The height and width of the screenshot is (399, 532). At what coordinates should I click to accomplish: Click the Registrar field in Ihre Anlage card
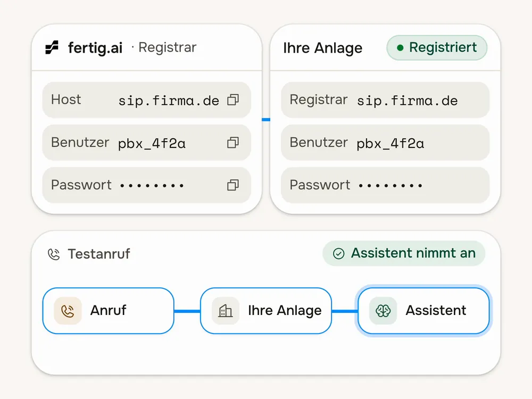385,100
